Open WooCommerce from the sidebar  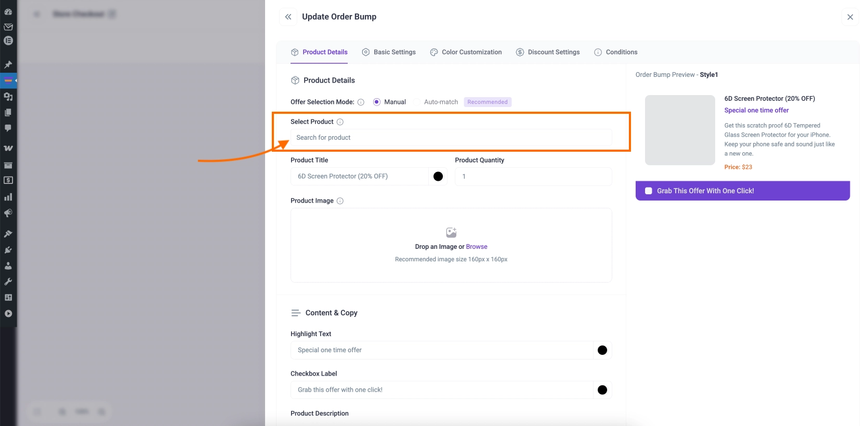(x=8, y=148)
